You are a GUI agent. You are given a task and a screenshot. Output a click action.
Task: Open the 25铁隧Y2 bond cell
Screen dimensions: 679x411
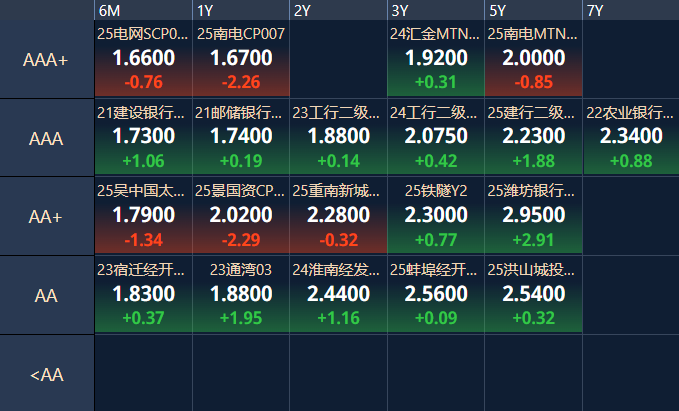(436, 216)
